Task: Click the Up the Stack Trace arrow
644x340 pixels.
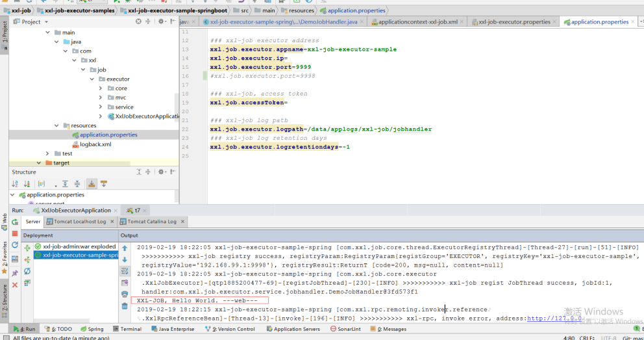Action: [x=125, y=248]
